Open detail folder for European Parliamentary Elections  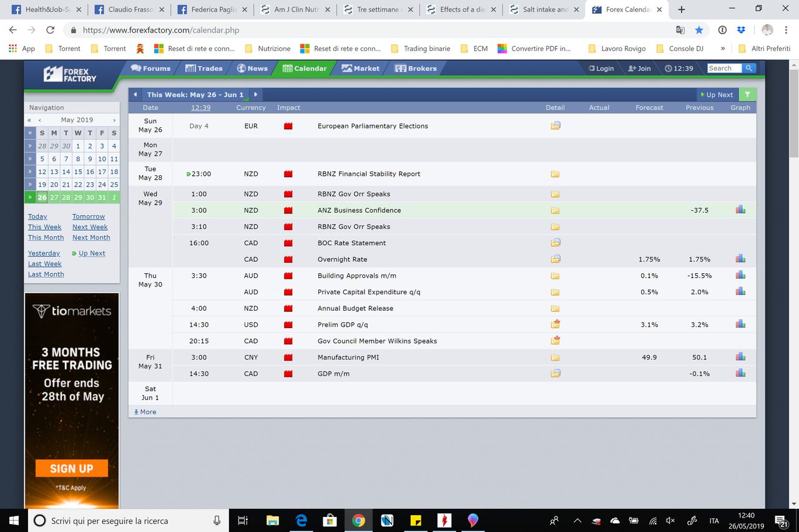tap(555, 126)
